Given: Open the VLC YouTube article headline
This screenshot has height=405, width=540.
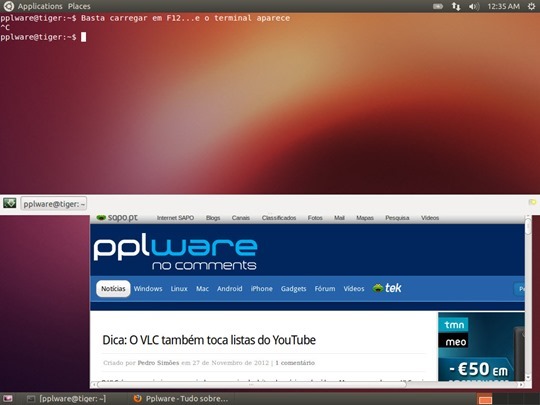Looking at the screenshot, I should pyautogui.click(x=209, y=340).
